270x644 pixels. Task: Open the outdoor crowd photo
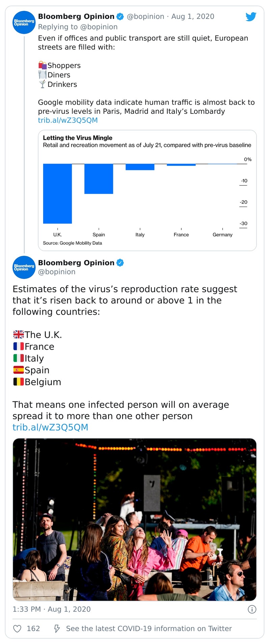(134, 519)
